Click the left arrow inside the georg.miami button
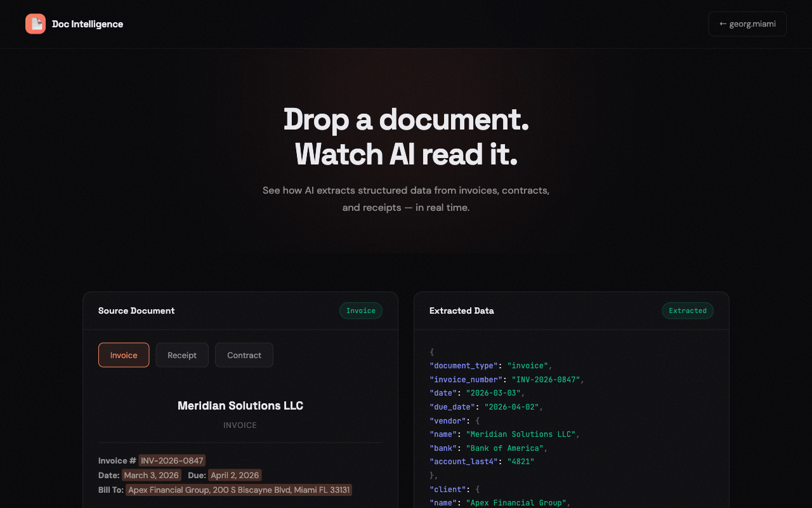The height and width of the screenshot is (508, 812). (x=723, y=23)
